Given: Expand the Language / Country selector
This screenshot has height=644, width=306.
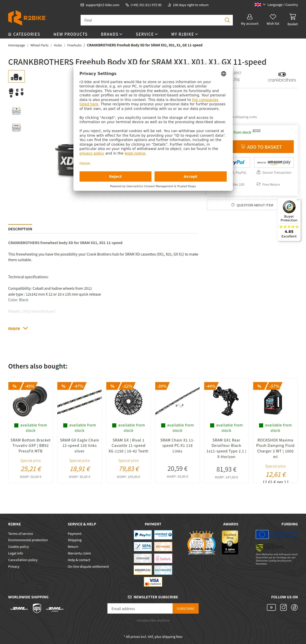Looking at the screenshot, I should (x=276, y=5).
